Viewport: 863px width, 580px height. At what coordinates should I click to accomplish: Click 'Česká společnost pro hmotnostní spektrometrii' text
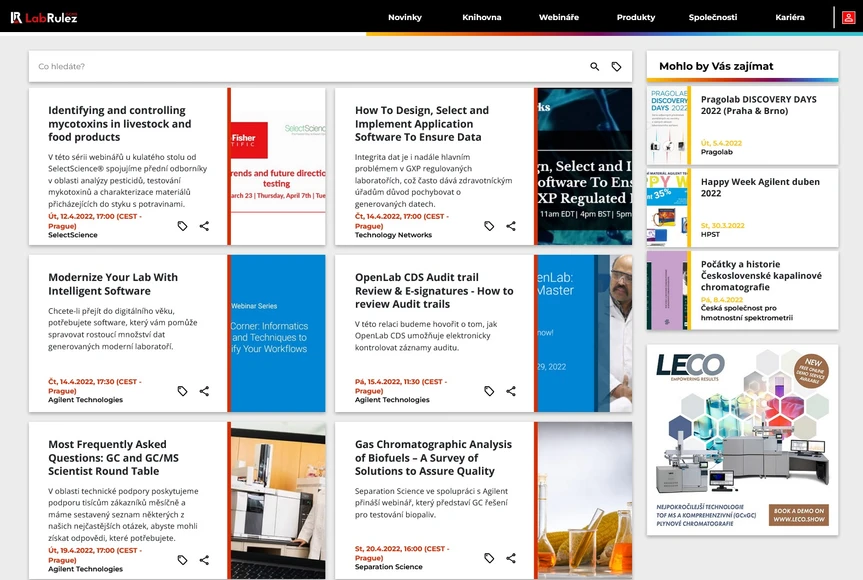[x=747, y=313]
